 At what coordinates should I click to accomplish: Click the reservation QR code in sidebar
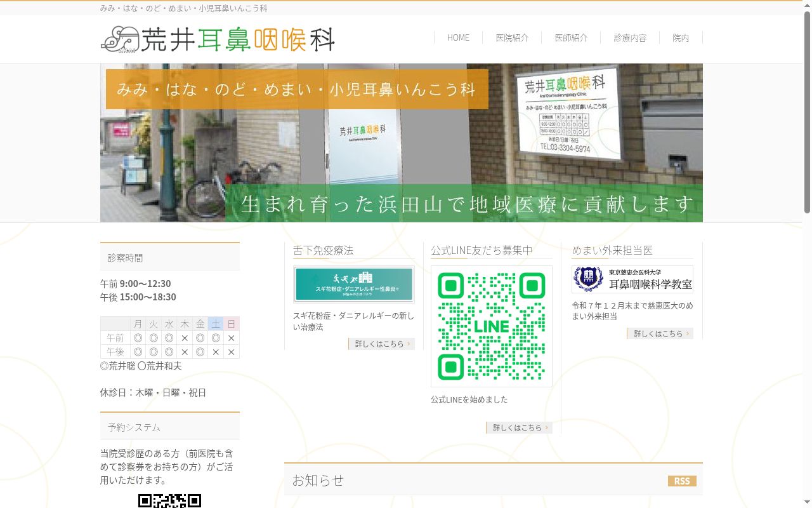169,501
